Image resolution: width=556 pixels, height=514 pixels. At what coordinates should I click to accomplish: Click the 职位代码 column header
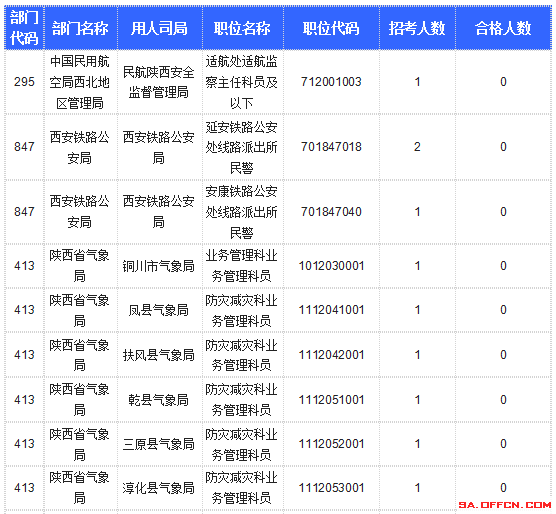(x=331, y=28)
